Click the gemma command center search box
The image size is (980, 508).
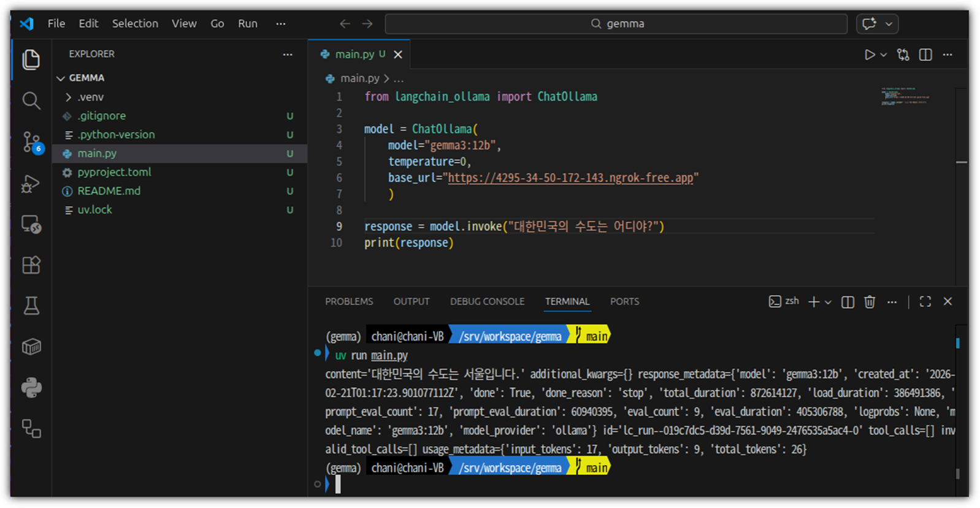(616, 23)
